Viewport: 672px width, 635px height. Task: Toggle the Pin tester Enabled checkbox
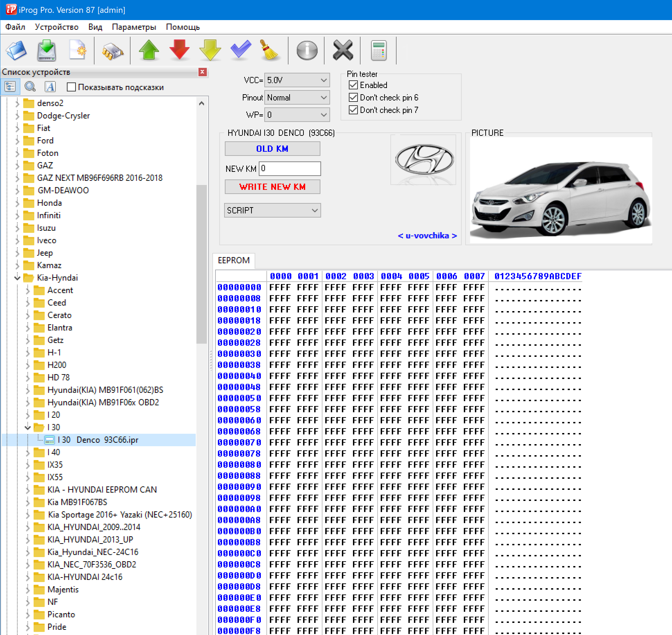(x=353, y=85)
